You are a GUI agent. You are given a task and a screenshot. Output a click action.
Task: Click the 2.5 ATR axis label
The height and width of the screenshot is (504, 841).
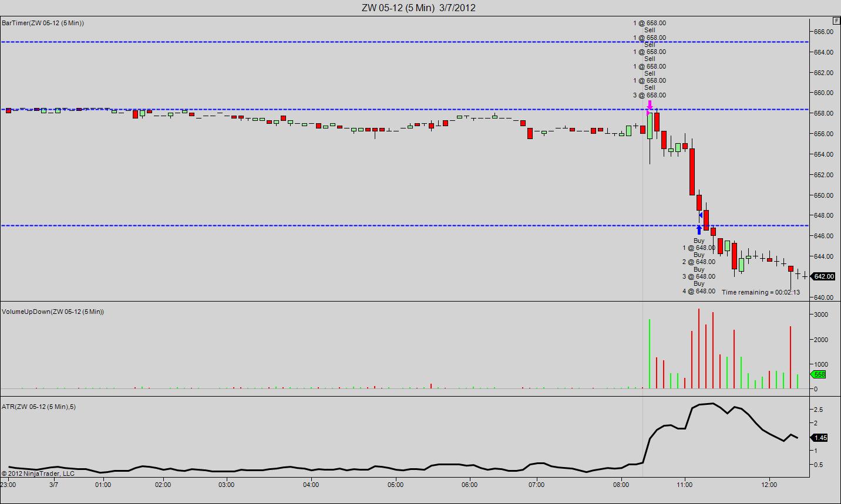click(x=818, y=410)
